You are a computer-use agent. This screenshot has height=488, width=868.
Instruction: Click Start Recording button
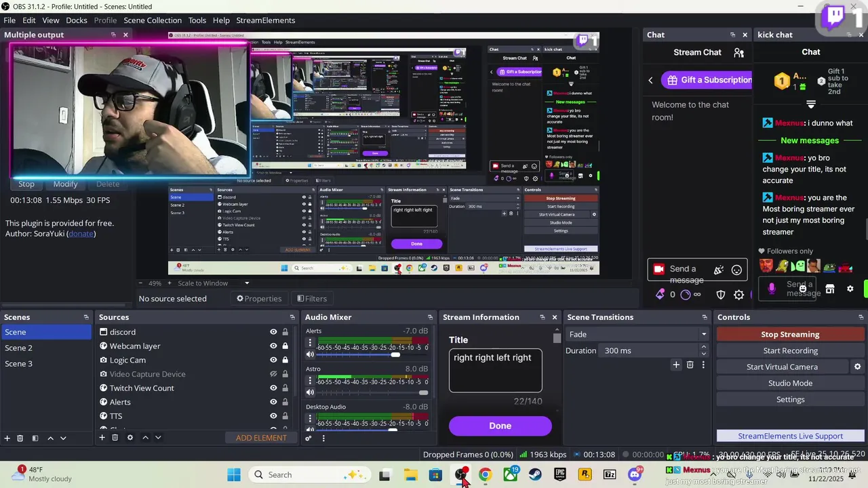790,350
